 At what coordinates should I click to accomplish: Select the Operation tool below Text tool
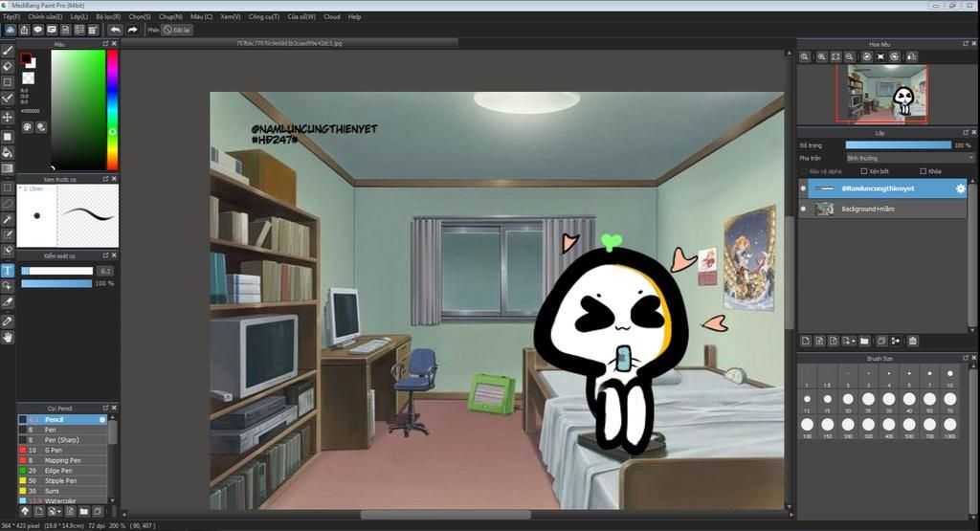(8, 286)
